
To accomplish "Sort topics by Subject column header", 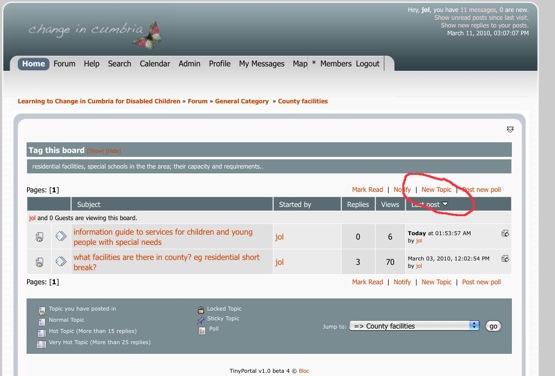I will coord(88,204).
